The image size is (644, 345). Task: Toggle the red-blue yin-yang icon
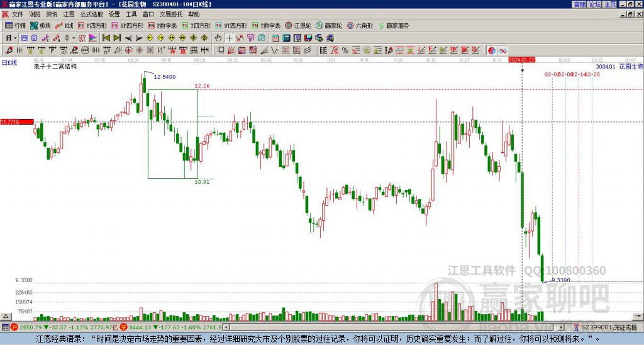click(491, 50)
